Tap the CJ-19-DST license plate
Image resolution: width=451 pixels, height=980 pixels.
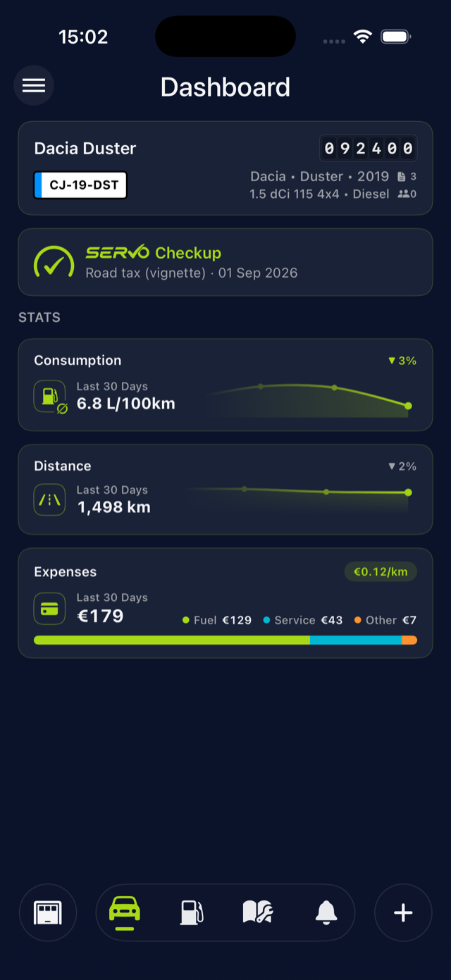[x=80, y=185]
